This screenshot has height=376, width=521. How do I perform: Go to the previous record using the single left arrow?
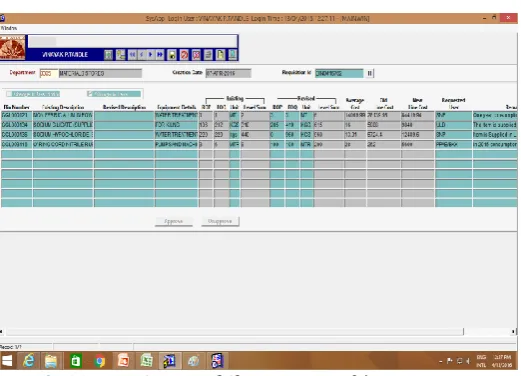(x=142, y=55)
